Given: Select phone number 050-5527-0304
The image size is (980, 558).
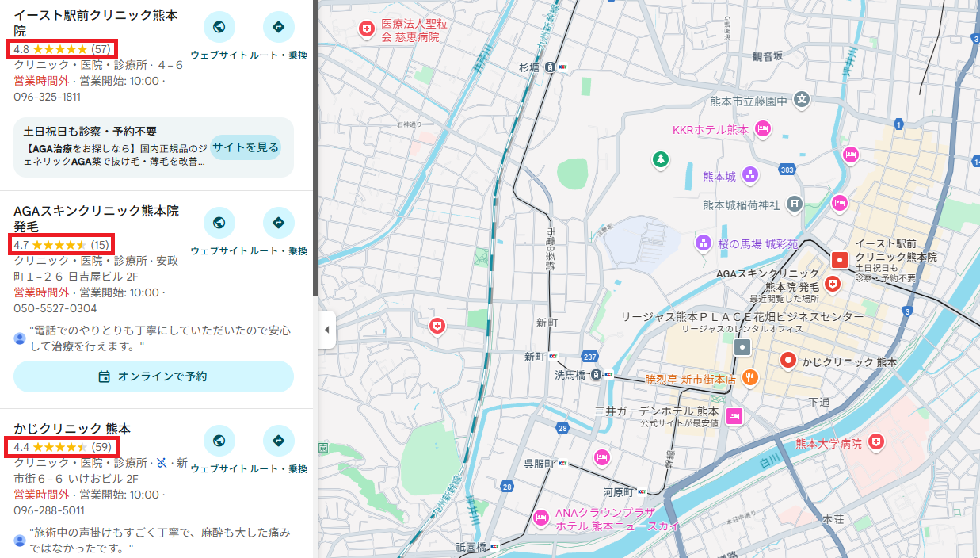Looking at the screenshot, I should 55,308.
